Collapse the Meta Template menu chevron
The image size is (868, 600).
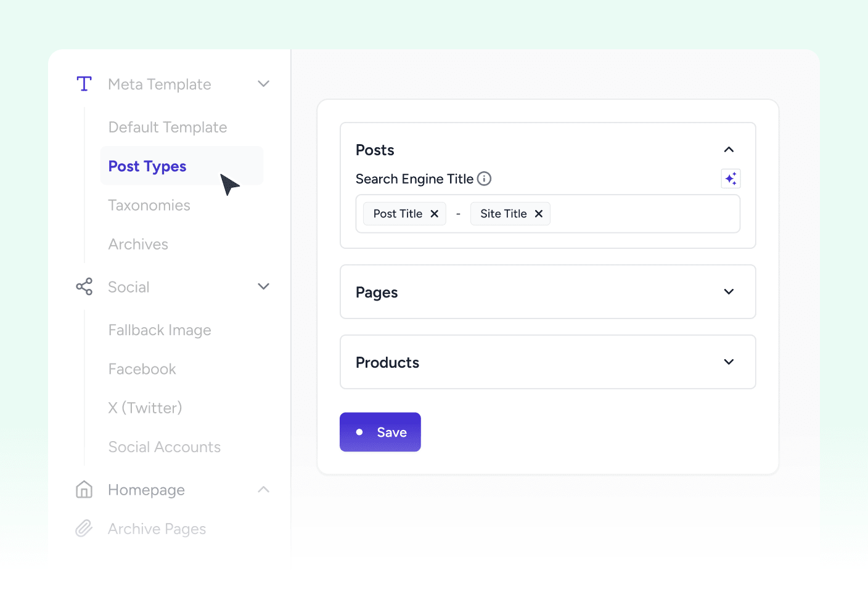(x=264, y=84)
